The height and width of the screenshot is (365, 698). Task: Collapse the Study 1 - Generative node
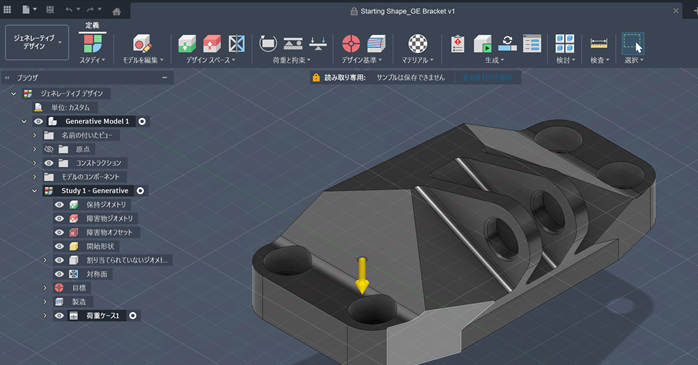point(34,191)
